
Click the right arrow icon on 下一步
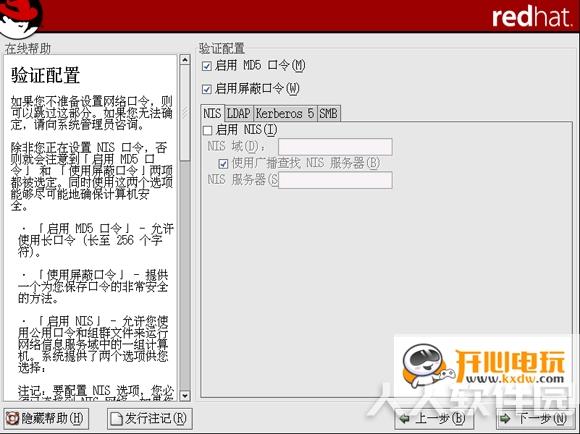505,419
